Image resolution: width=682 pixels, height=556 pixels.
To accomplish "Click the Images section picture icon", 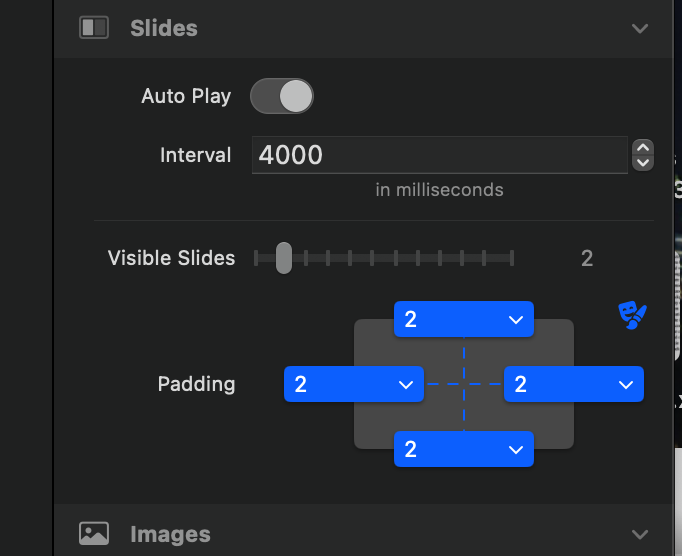I will click(94, 534).
